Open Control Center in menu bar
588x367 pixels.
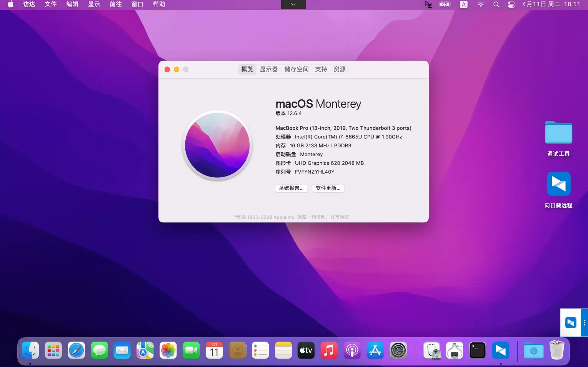point(511,5)
